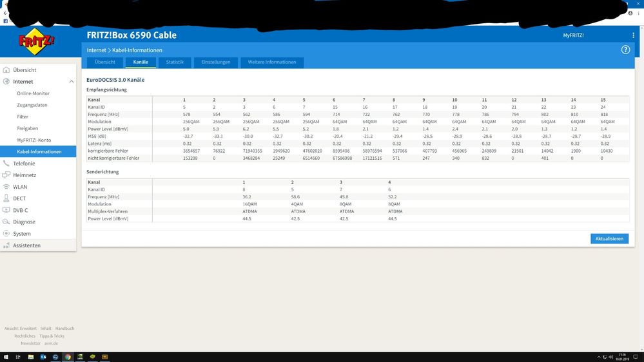Open the Windows Start menu
The height and width of the screenshot is (362, 644).
[6, 357]
